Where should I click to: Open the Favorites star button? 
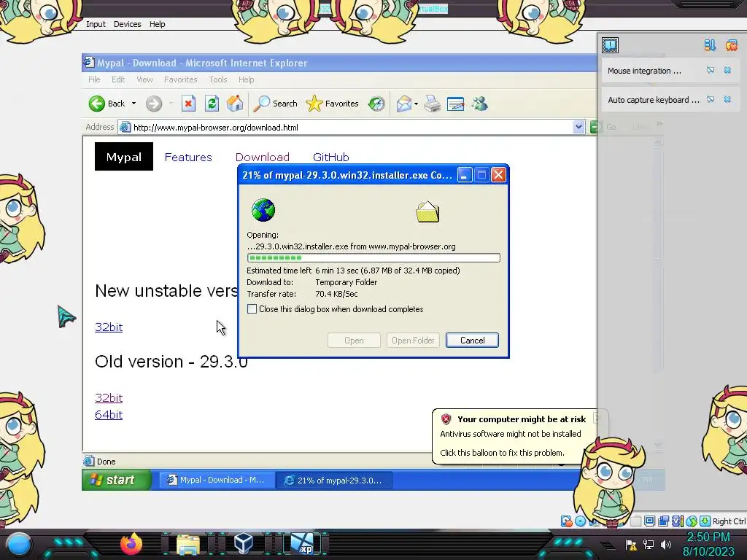pyautogui.click(x=332, y=104)
